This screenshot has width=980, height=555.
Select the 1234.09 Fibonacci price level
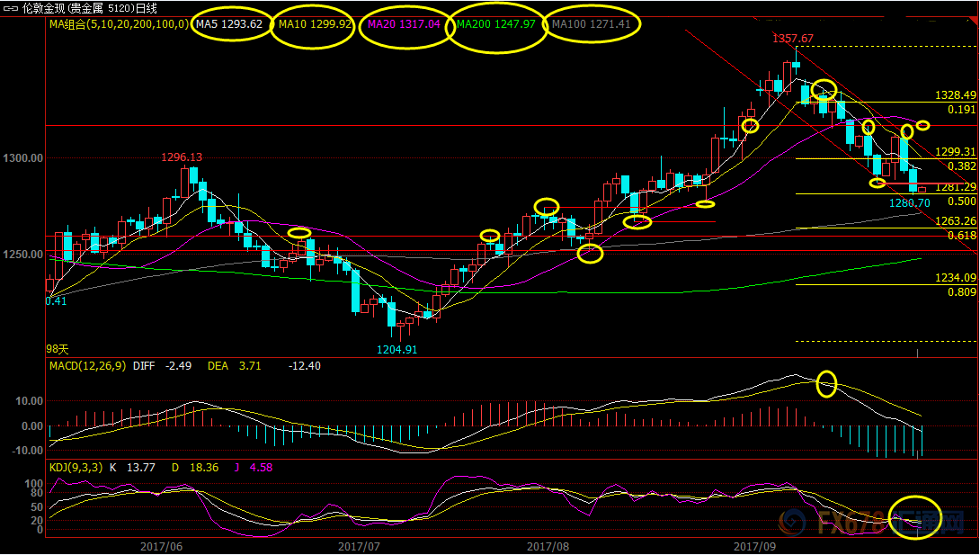coord(955,278)
